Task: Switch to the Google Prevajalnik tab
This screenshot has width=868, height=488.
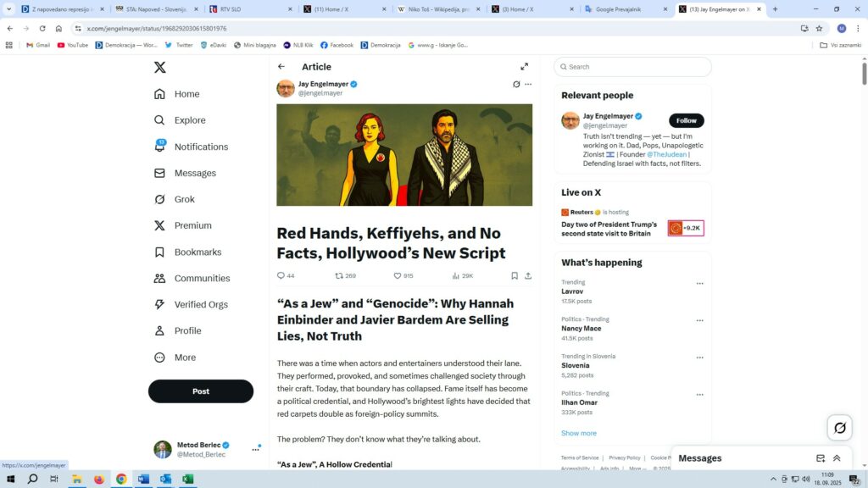Action: point(626,9)
